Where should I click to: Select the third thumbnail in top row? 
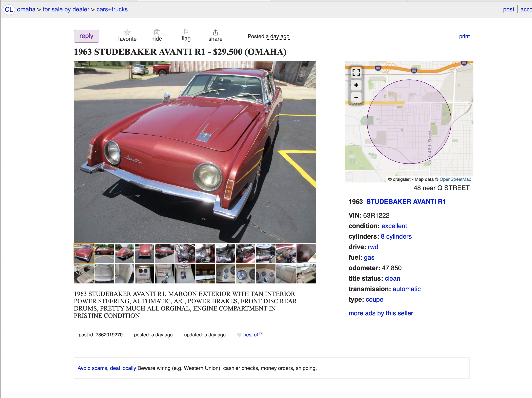tap(124, 253)
